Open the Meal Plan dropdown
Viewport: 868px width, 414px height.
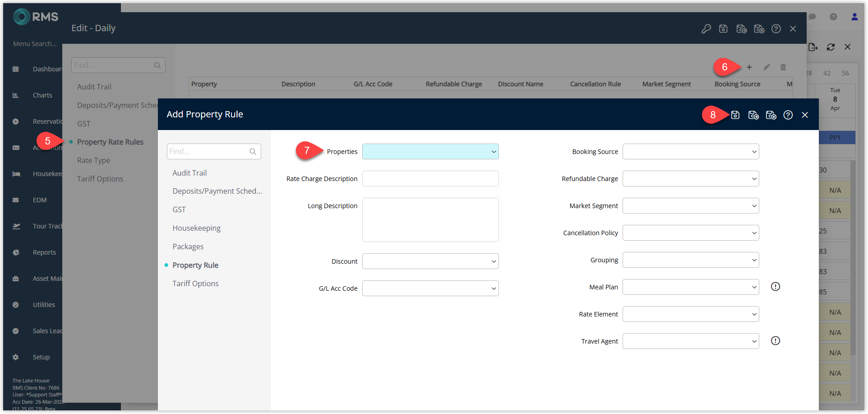coord(691,287)
